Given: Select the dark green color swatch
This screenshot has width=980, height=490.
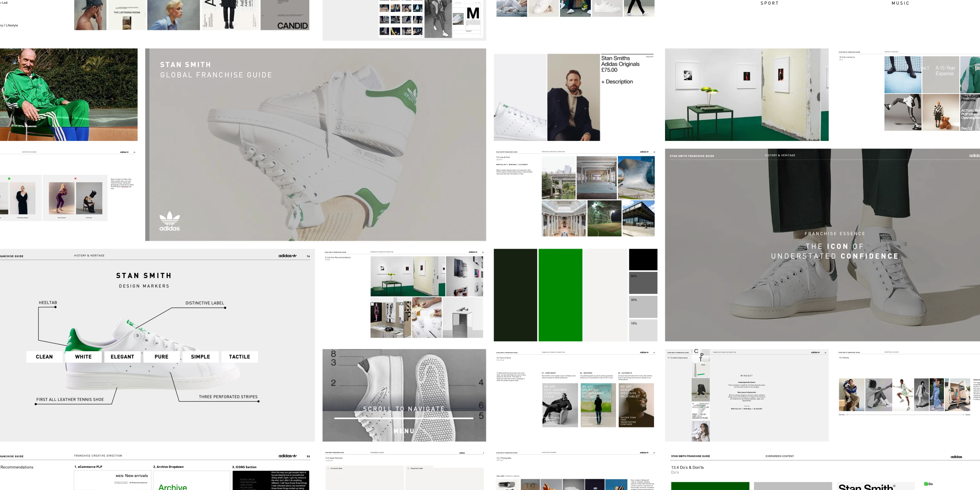Looking at the screenshot, I should click(516, 295).
